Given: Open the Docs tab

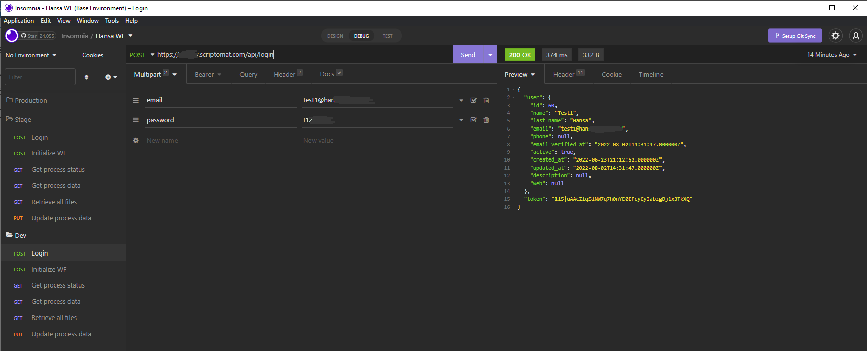Looking at the screenshot, I should click(331, 74).
